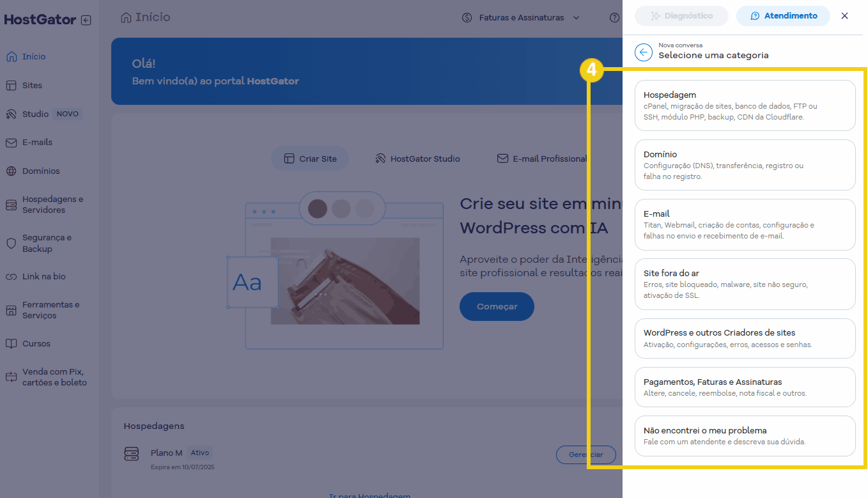This screenshot has height=498, width=868.
Task: Click the Segurança e Backup shield icon
Action: [11, 243]
